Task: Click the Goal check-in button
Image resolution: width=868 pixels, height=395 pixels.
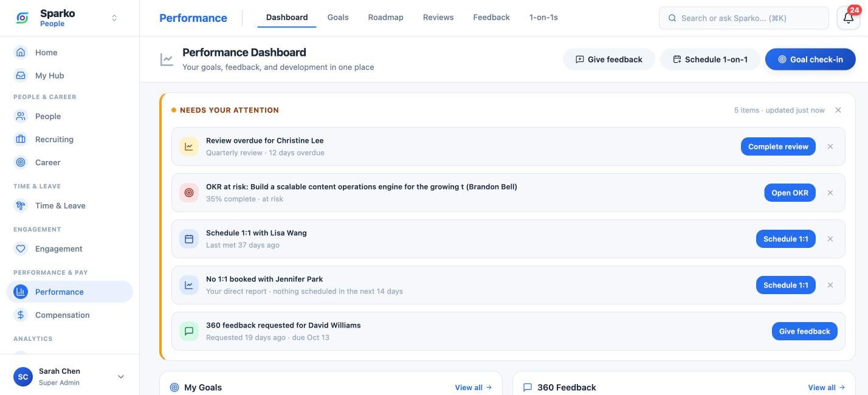Action: tap(810, 59)
